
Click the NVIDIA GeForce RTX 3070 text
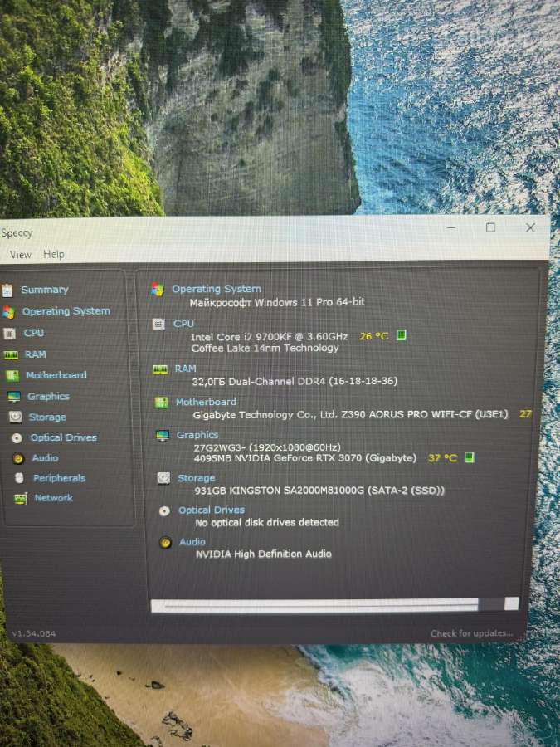[x=304, y=458]
